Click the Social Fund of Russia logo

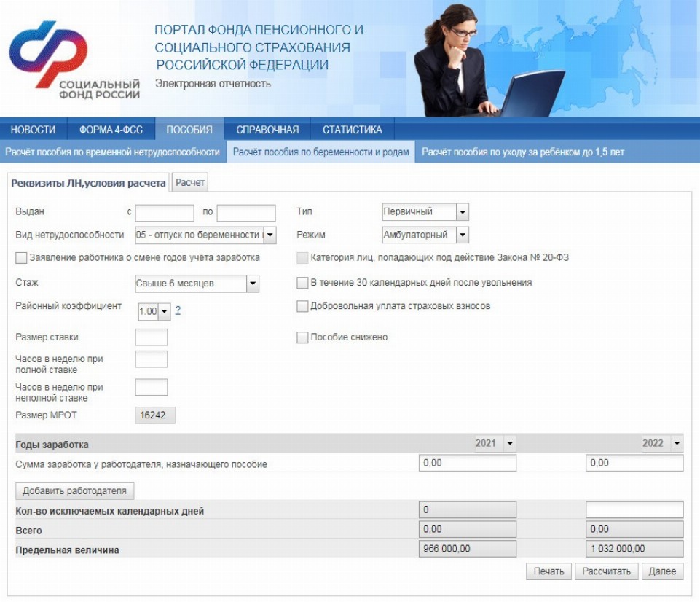tap(73, 62)
